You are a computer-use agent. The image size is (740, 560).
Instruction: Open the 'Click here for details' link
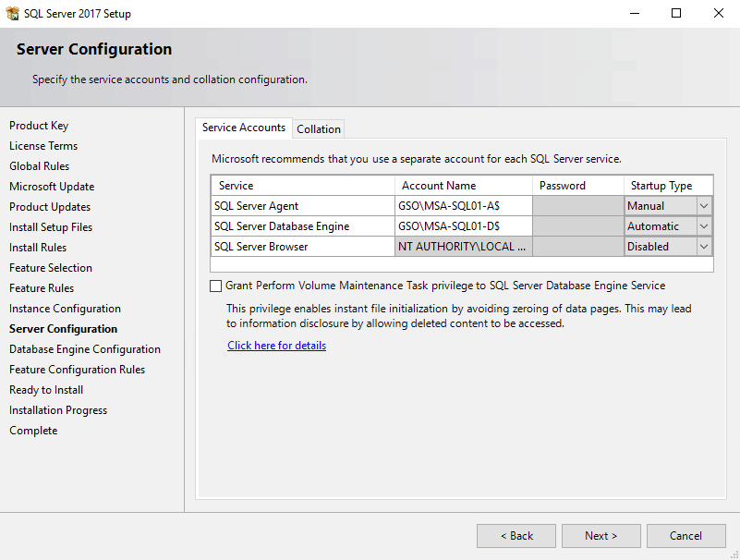276,346
